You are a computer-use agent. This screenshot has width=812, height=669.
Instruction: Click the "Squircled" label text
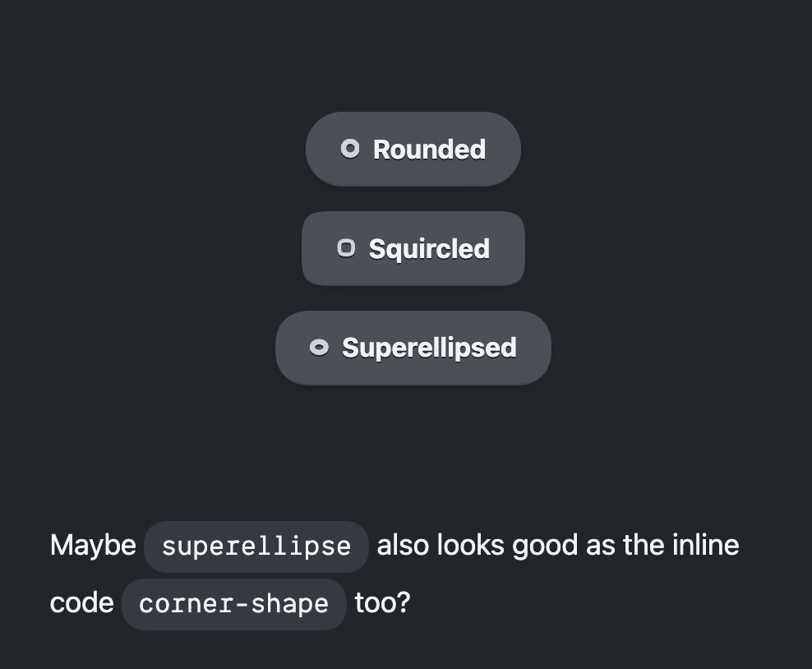(429, 249)
